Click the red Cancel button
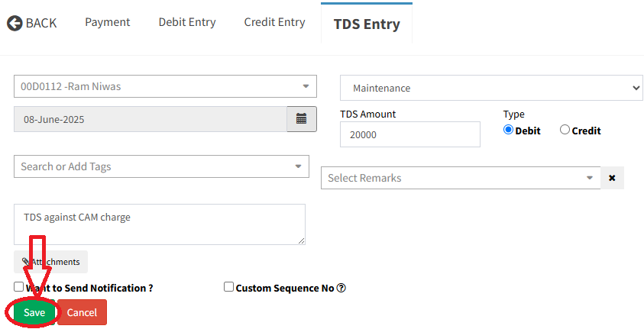 (x=82, y=312)
